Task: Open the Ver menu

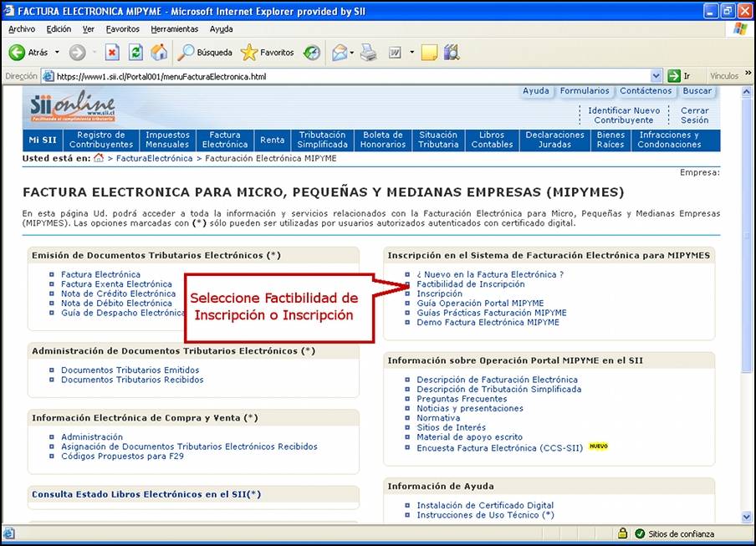Action: click(89, 29)
